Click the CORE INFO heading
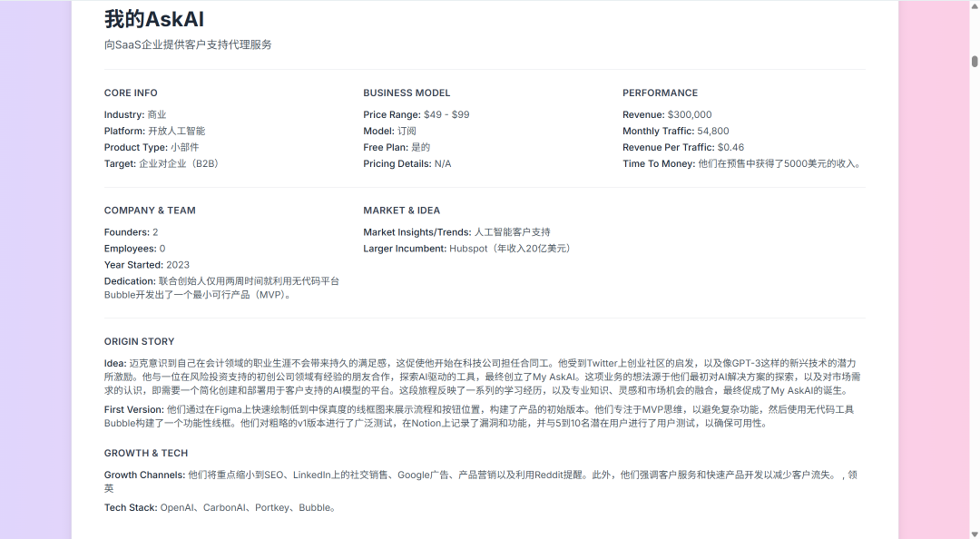This screenshot has width=980, height=539. [131, 93]
